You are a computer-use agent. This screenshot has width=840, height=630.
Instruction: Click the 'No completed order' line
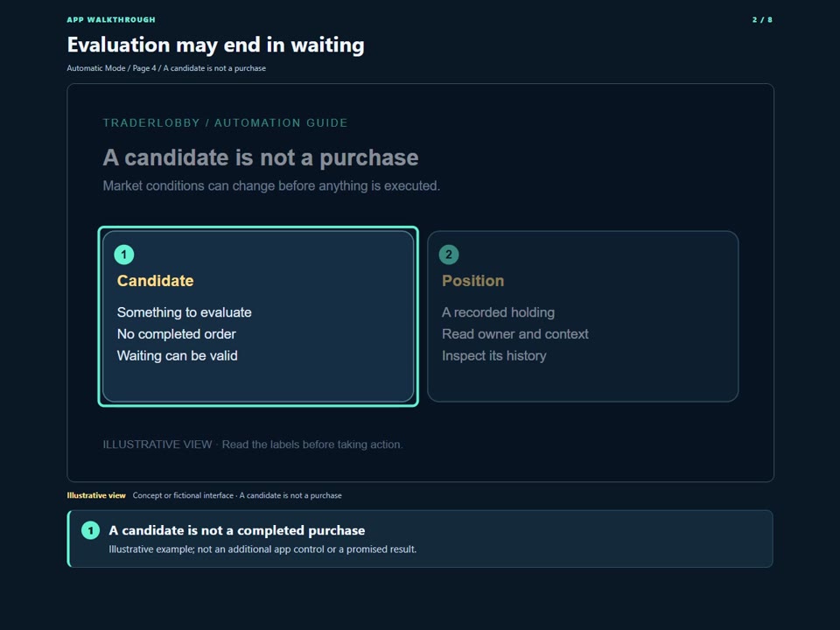point(176,333)
